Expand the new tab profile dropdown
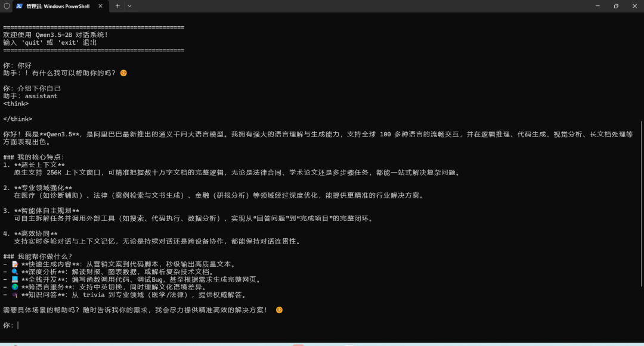 coord(129,6)
